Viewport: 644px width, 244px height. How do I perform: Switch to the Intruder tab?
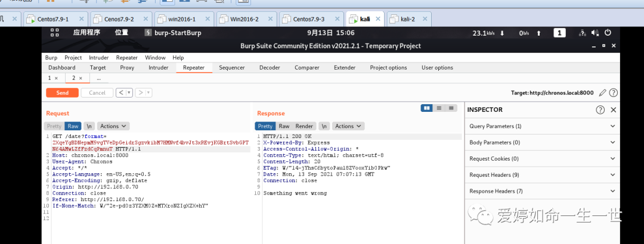[x=158, y=68]
